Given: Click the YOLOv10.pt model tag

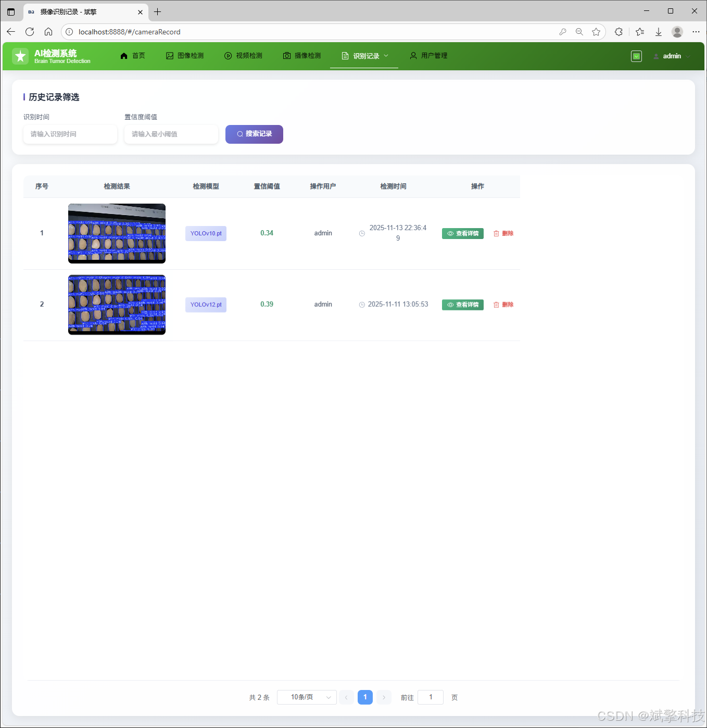Looking at the screenshot, I should coord(206,233).
